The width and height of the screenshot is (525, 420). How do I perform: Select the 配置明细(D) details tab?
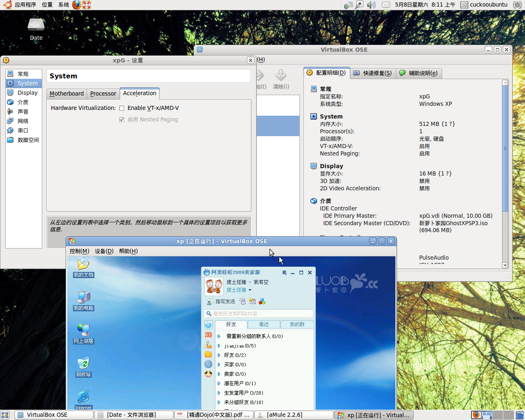[x=326, y=73]
